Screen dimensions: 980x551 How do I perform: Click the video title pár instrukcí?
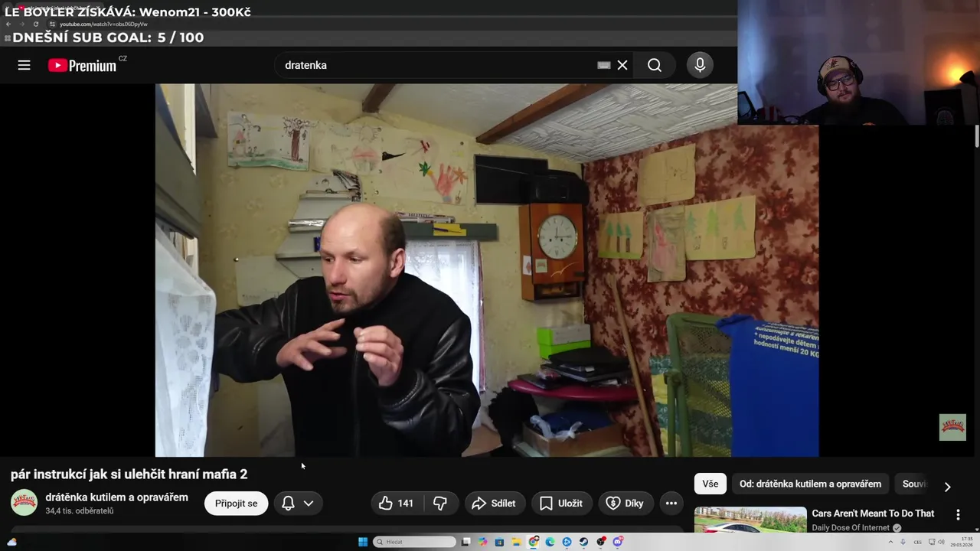point(129,474)
